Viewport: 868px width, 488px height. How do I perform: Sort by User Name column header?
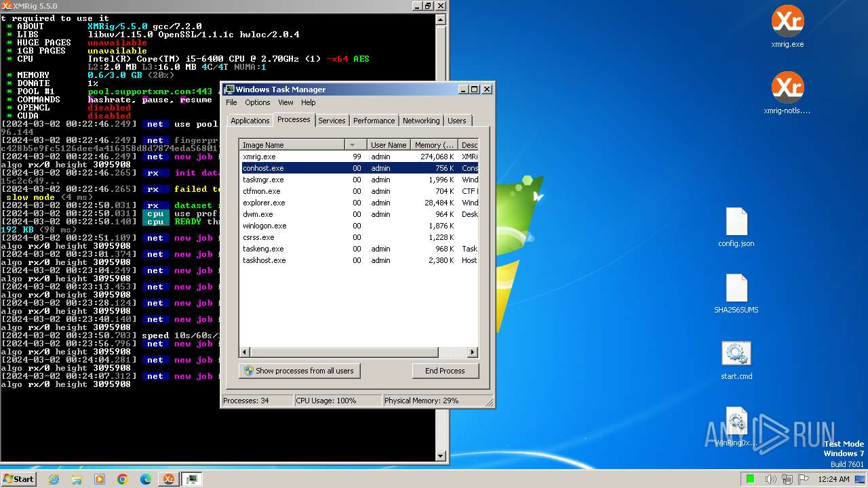tap(388, 145)
